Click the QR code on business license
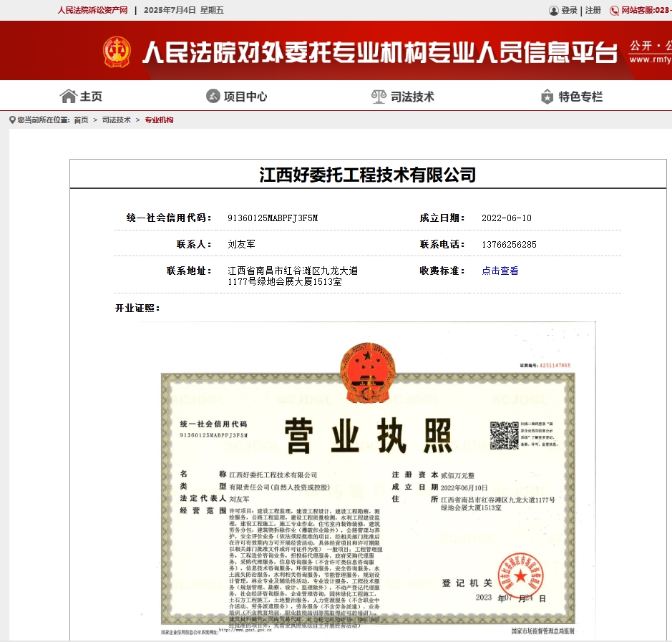Screen dimensions: 672x642 (x=504, y=435)
